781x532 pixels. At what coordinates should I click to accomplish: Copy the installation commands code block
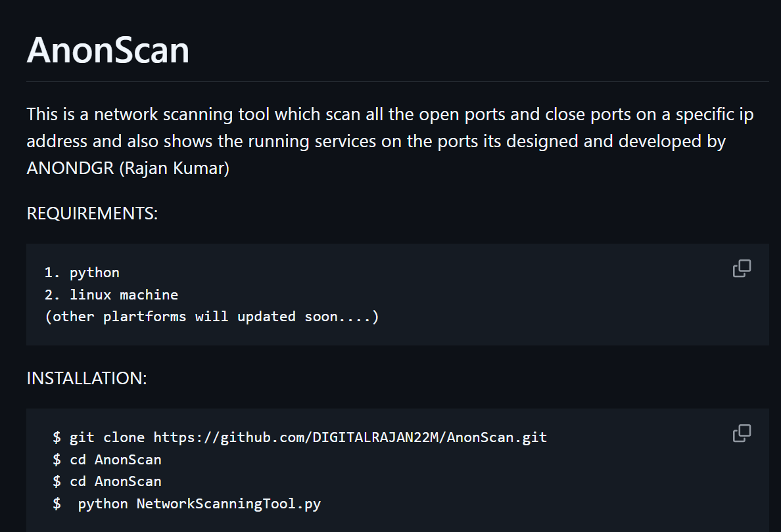pos(742,433)
